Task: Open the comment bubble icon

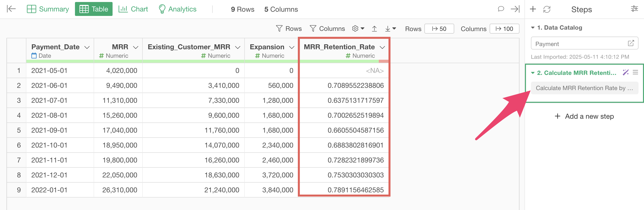Action: [501, 9]
